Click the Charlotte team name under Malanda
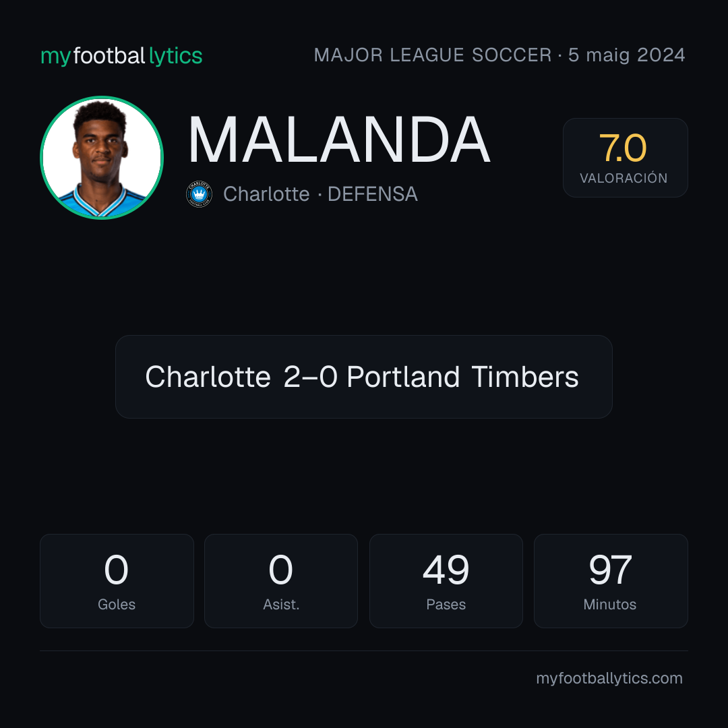This screenshot has height=728, width=728. coord(266,194)
